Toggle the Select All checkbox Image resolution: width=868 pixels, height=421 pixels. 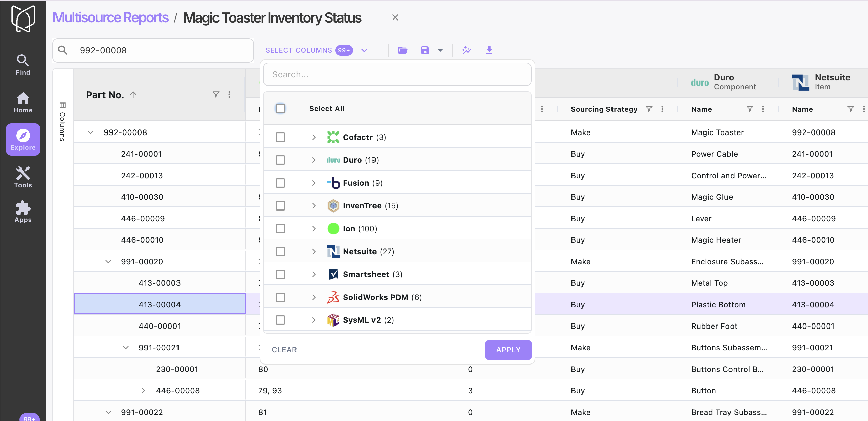click(x=280, y=108)
